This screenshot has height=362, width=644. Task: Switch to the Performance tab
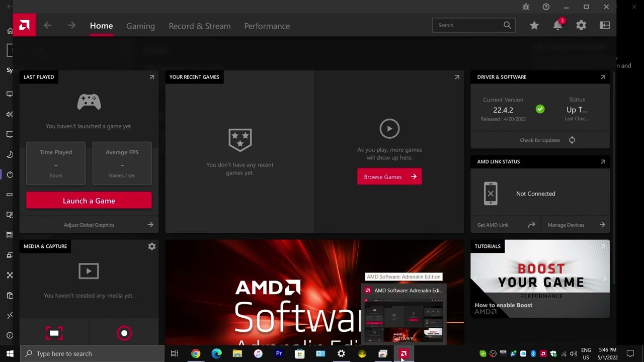pos(267,26)
